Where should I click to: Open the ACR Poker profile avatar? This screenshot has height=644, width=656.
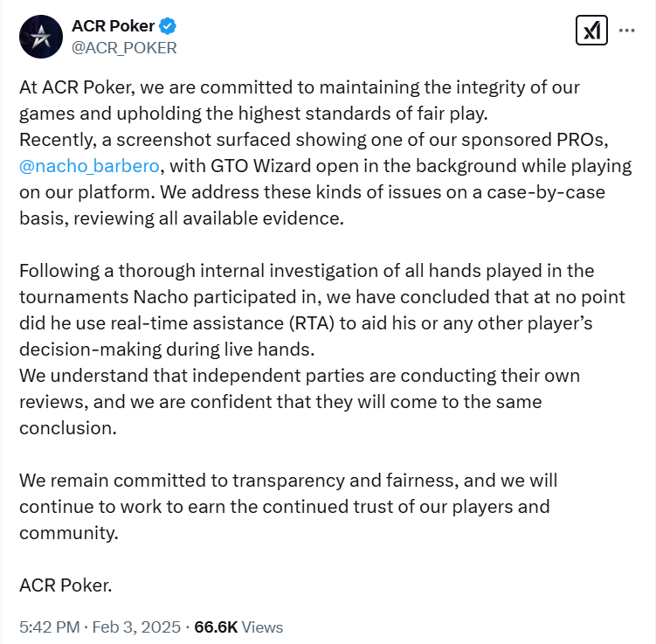pyautogui.click(x=41, y=37)
